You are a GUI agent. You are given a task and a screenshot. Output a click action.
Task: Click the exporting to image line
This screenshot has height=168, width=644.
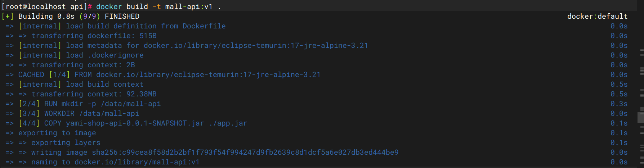[57, 133]
